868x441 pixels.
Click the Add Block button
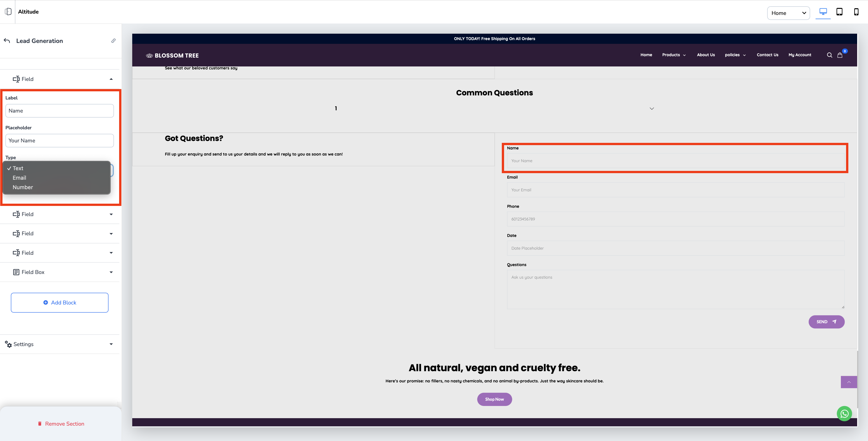[60, 302]
